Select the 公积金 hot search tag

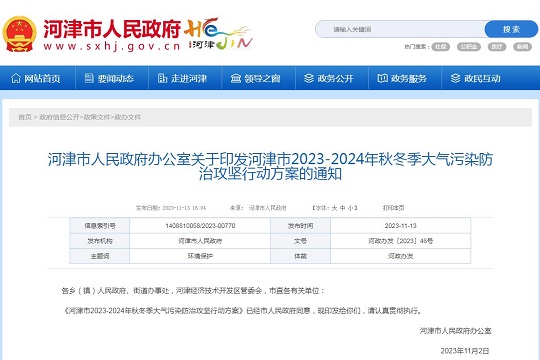pyautogui.click(x=469, y=47)
